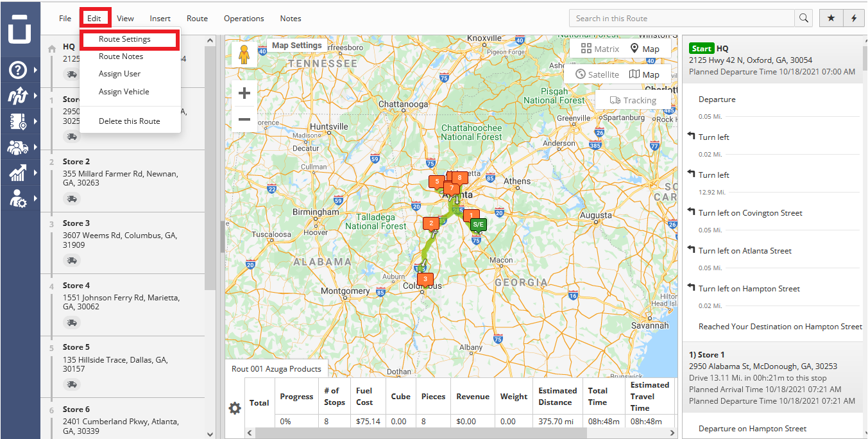Select the upper Map view toggle

pyautogui.click(x=645, y=49)
